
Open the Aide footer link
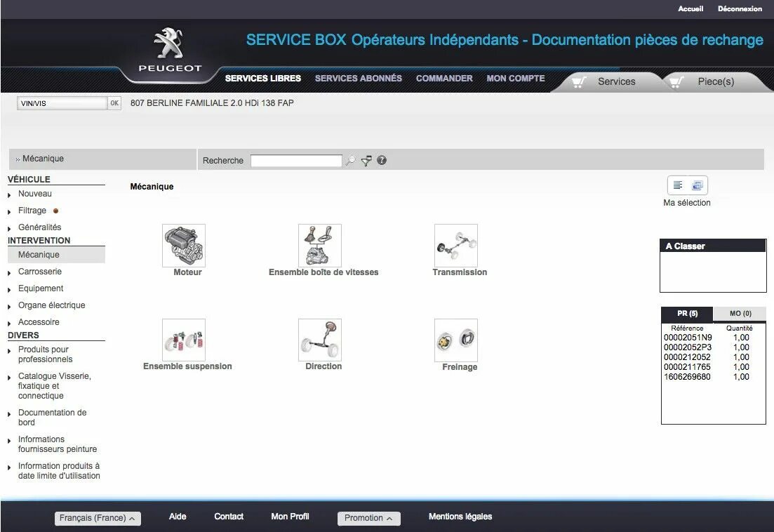tap(178, 517)
